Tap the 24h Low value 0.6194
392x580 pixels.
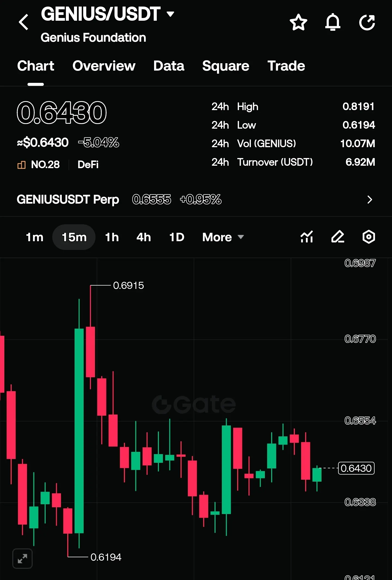click(359, 125)
